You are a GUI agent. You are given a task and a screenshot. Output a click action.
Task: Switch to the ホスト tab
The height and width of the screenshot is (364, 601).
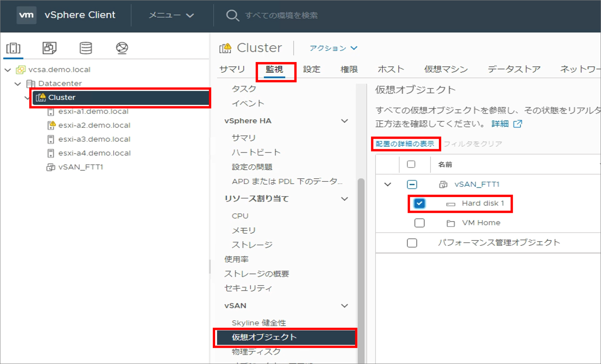pyautogui.click(x=391, y=69)
